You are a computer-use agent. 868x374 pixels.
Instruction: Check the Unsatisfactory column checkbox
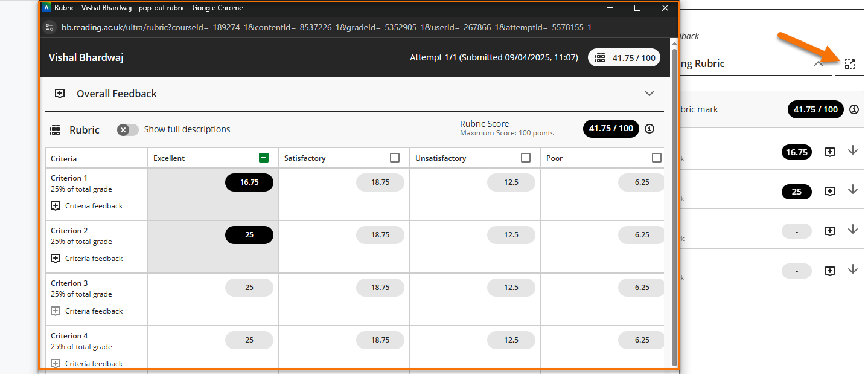coord(526,158)
